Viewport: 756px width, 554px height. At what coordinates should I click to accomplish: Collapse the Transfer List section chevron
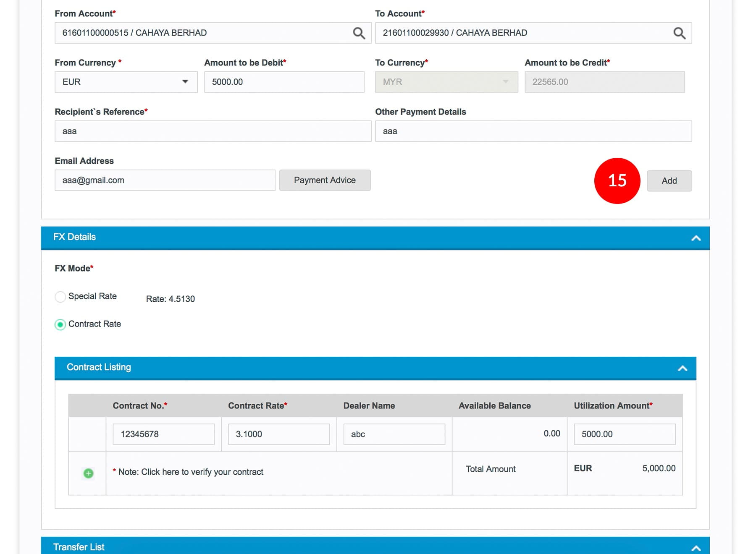click(x=696, y=548)
